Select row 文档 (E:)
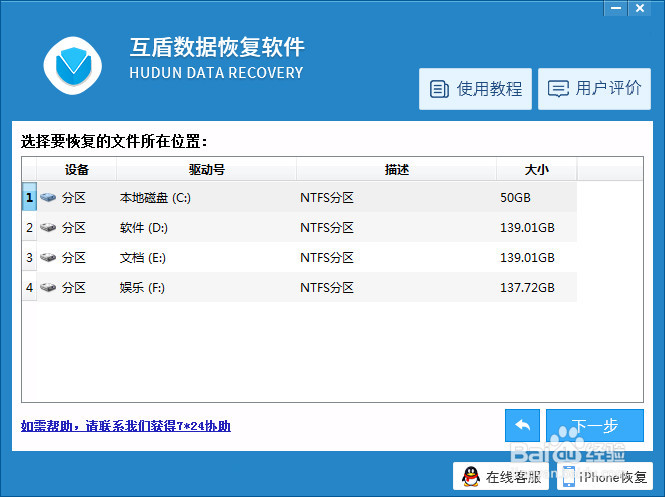The width and height of the screenshot is (665, 497). (299, 257)
